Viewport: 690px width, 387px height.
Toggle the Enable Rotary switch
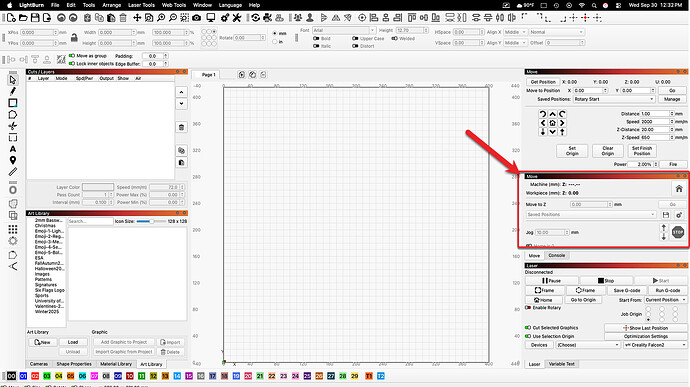coord(528,308)
